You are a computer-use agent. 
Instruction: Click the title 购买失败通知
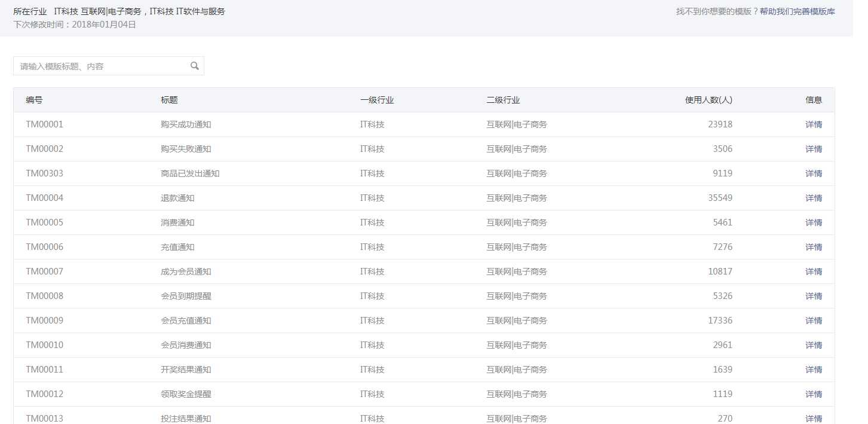coord(186,149)
